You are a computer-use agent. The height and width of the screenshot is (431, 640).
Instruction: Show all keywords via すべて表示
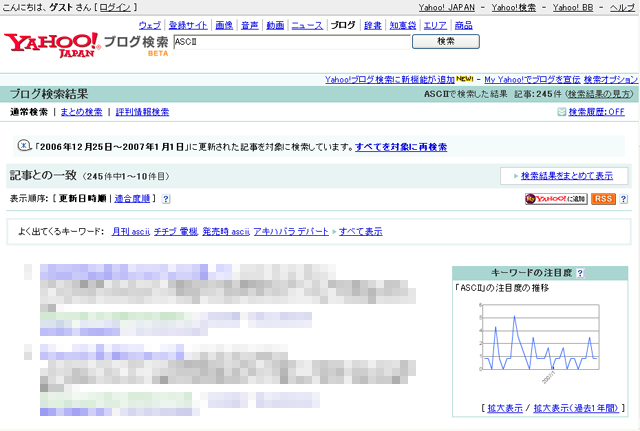pyautogui.click(x=360, y=231)
